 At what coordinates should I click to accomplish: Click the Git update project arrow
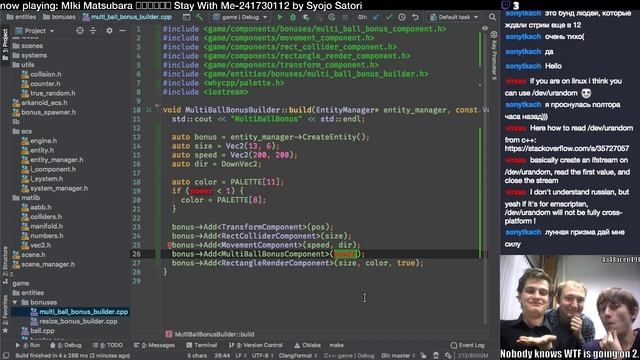click(x=376, y=17)
